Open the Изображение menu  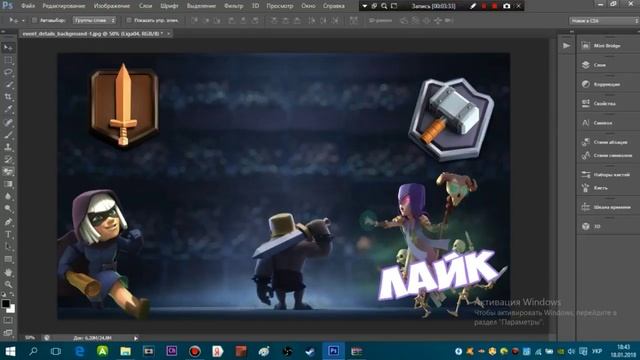112,6
